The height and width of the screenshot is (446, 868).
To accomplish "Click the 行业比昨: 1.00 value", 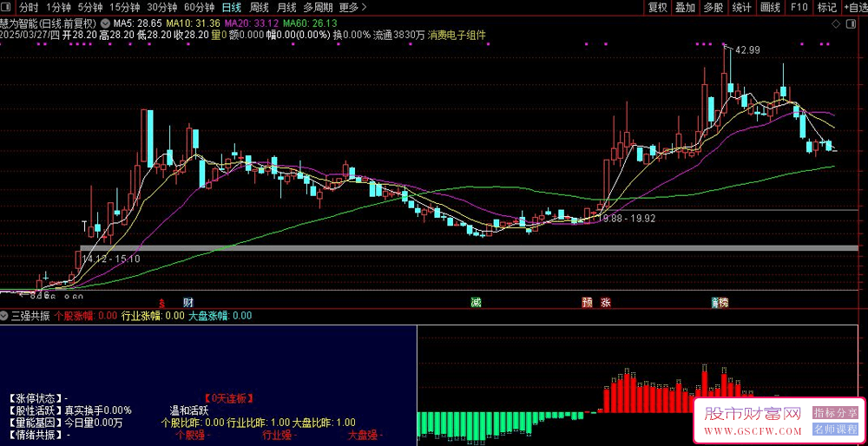I will coord(259,423).
